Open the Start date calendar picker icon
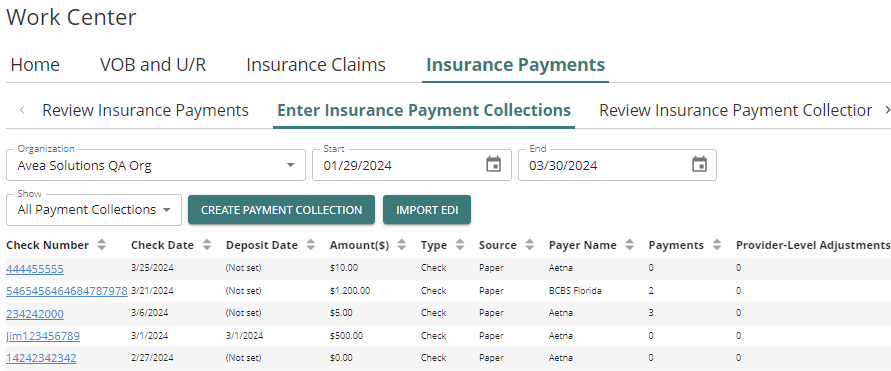891x371 pixels. (494, 165)
